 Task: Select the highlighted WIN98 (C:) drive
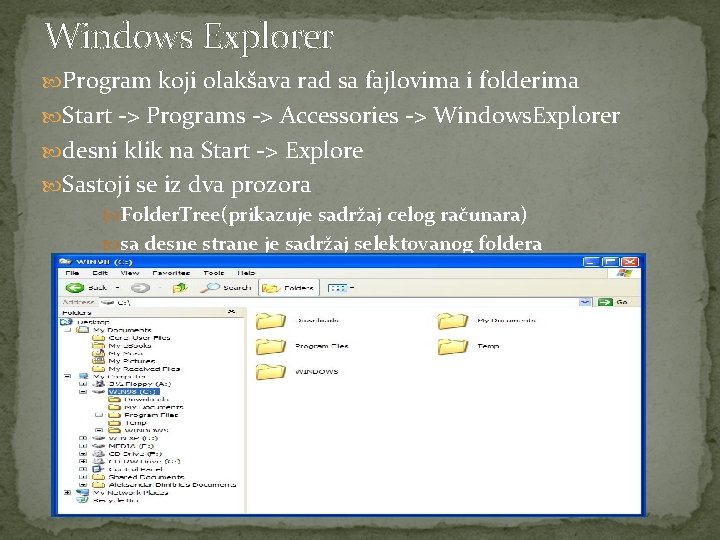[134, 392]
